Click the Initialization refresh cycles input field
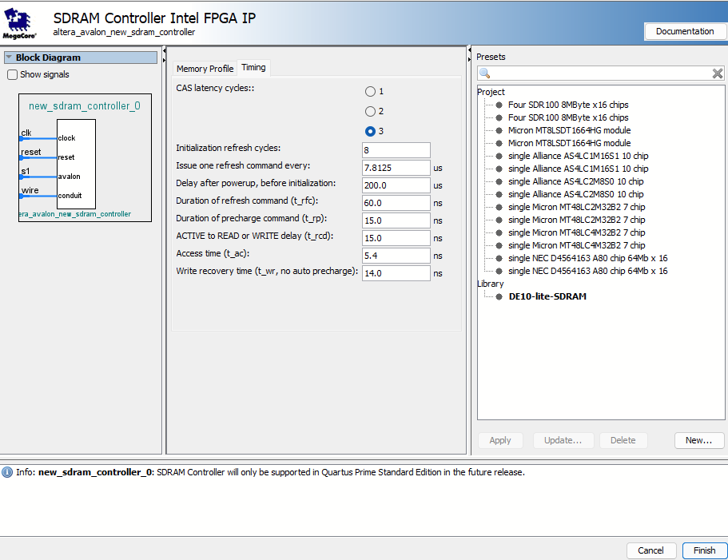Image resolution: width=728 pixels, height=560 pixels. coord(396,149)
